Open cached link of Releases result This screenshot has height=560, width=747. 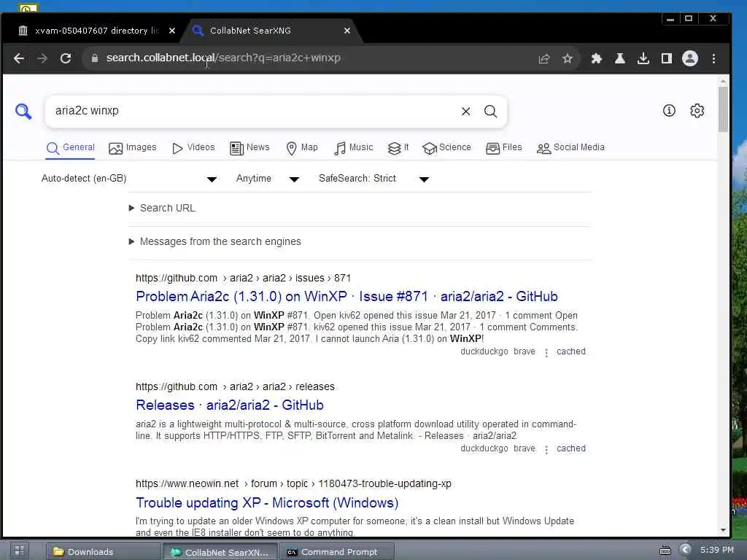(x=570, y=448)
